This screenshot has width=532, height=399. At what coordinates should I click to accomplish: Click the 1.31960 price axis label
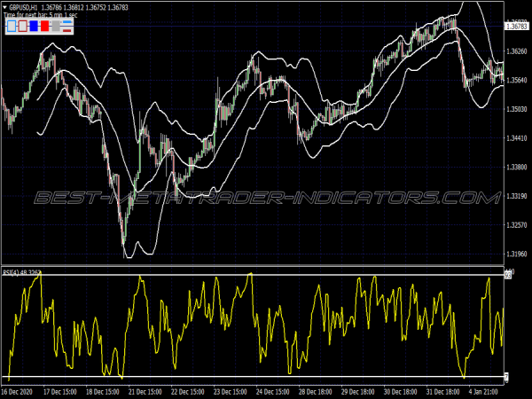click(517, 254)
